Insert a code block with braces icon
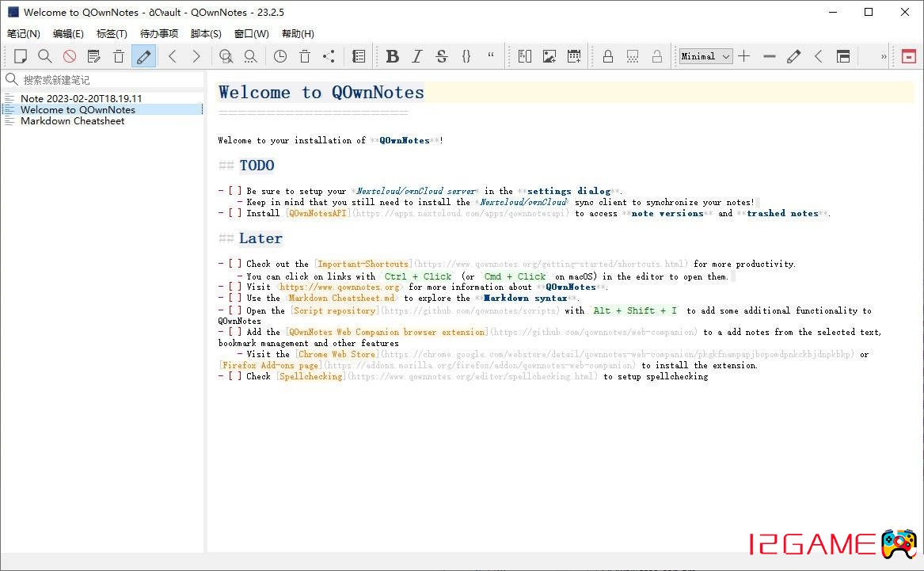This screenshot has height=571, width=924. pyautogui.click(x=466, y=56)
